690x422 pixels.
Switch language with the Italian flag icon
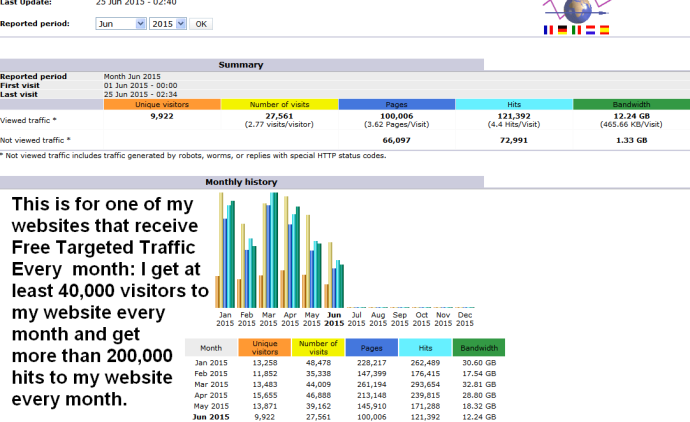(x=576, y=30)
